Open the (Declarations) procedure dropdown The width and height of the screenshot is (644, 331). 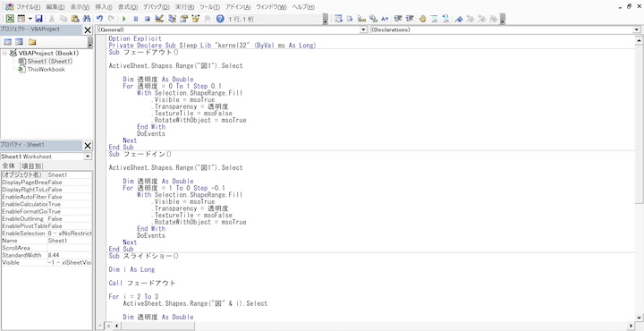[x=637, y=30]
